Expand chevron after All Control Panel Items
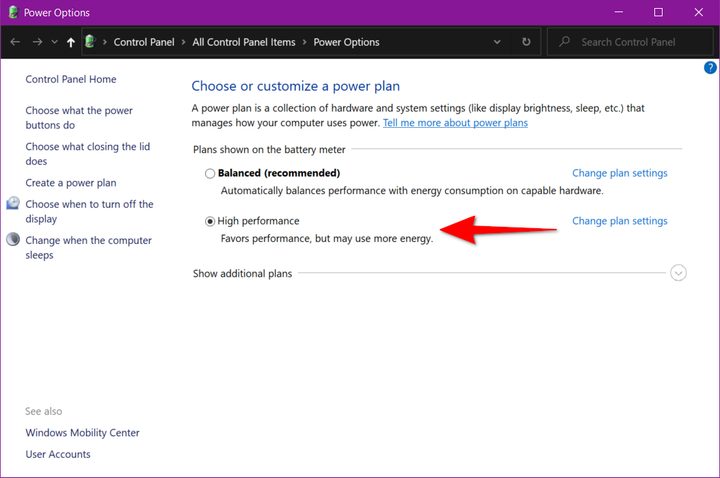Viewport: 720px width, 478px height. (304, 42)
